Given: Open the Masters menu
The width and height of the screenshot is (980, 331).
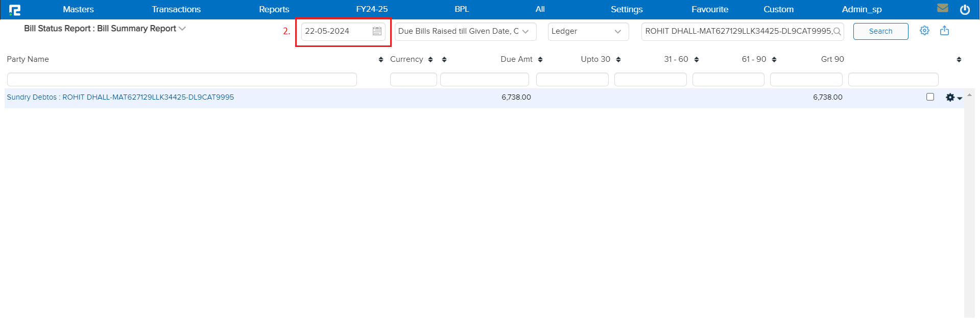Looking at the screenshot, I should point(78,9).
